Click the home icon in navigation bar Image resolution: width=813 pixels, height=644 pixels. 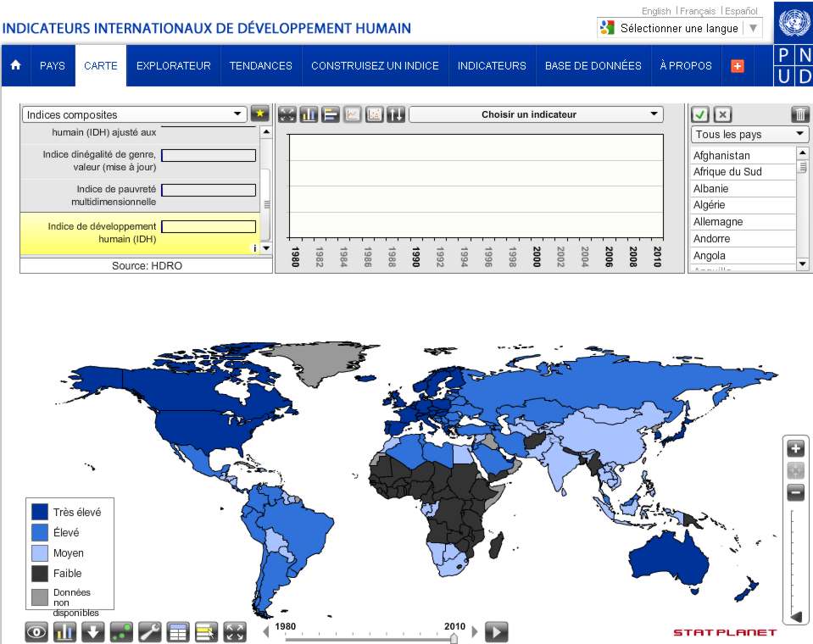point(15,65)
